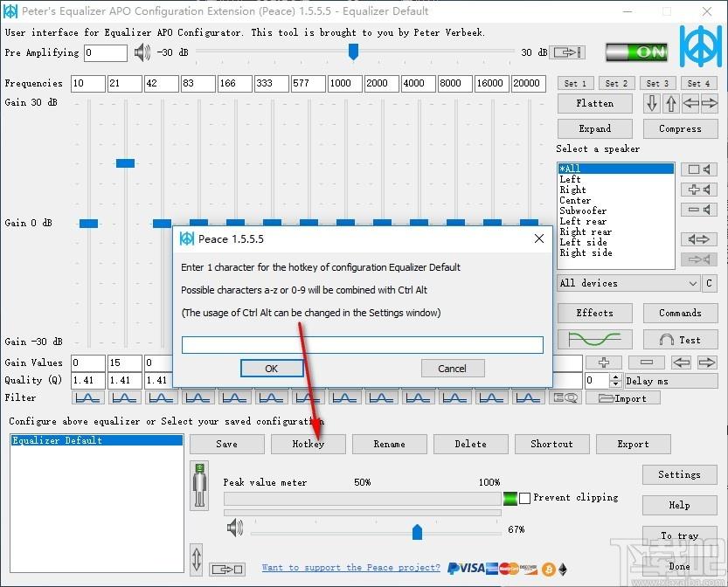Click the Delete button

pyautogui.click(x=471, y=444)
